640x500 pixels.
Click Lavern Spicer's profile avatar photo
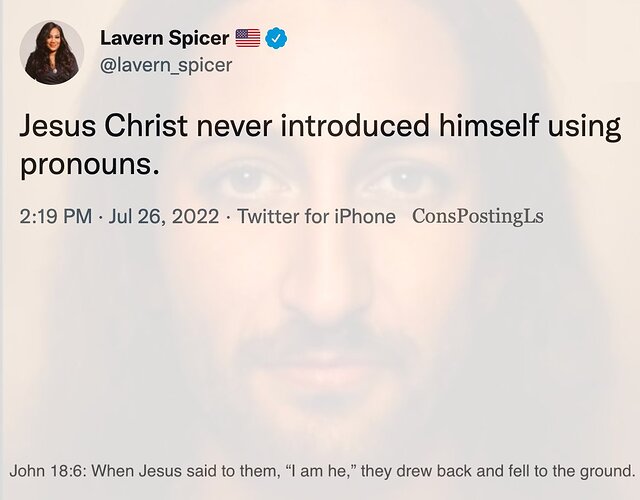[52, 50]
